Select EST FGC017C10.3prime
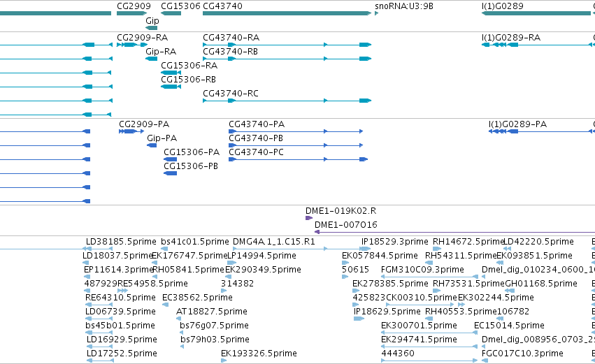This screenshot has height=364, width=595. click(485, 361)
